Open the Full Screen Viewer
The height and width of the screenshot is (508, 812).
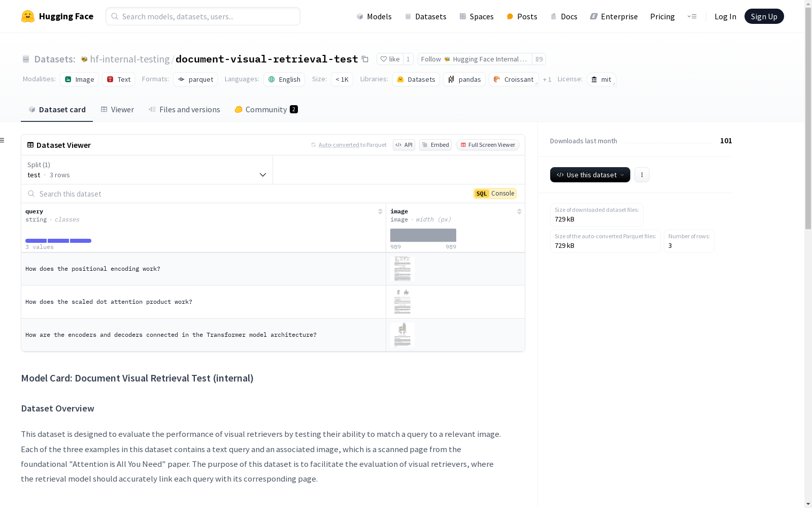coord(488,145)
